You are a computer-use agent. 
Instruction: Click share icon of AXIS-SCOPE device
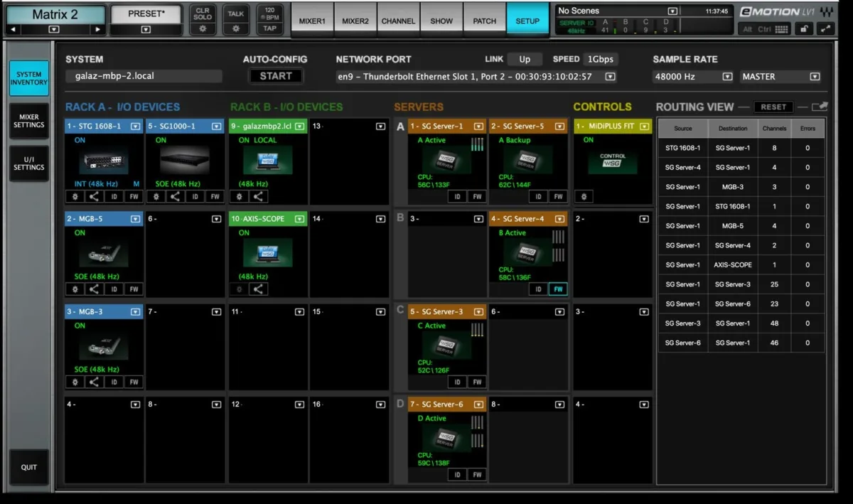[x=258, y=289]
